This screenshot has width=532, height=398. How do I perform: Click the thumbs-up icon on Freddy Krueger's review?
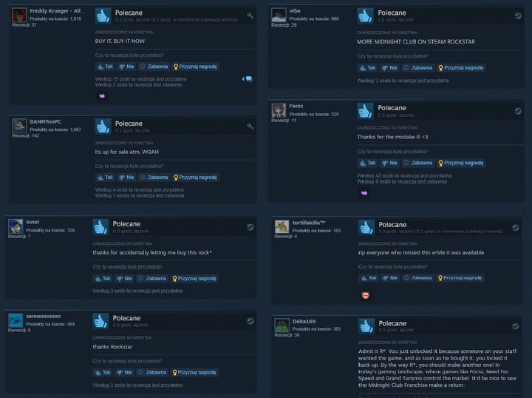point(103,16)
